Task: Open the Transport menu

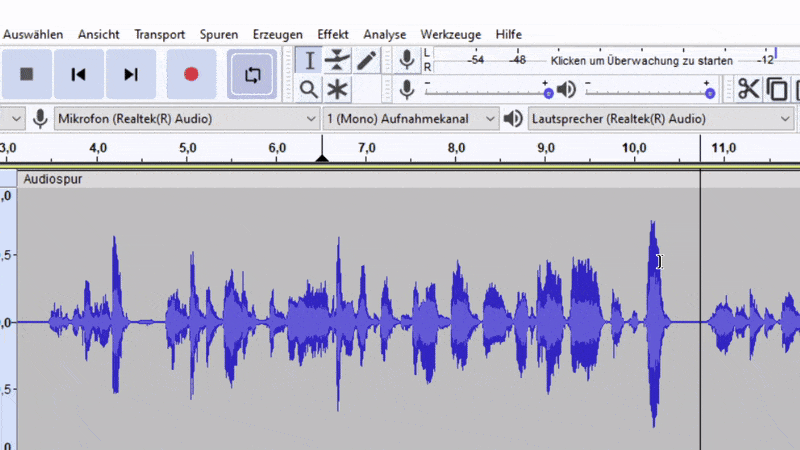Action: pyautogui.click(x=160, y=35)
